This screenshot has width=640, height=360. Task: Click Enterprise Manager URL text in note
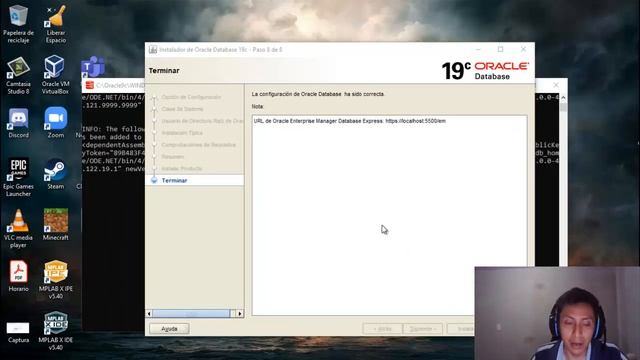(x=350, y=121)
